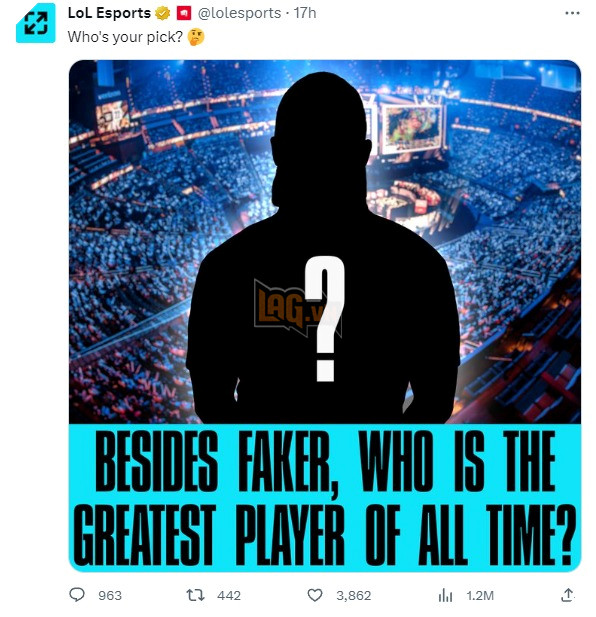Screen dimensions: 596x617
Task: Click the thinking face emoji
Action: click(x=196, y=37)
